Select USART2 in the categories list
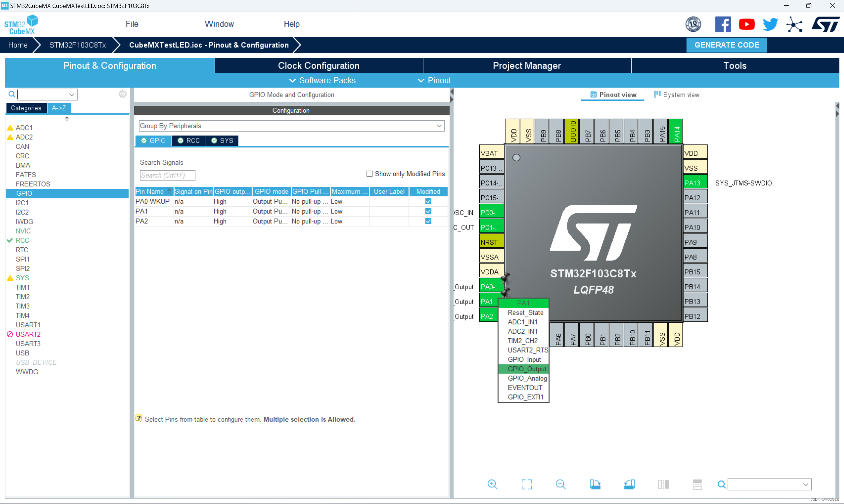This screenshot has height=504, width=844. [28, 334]
